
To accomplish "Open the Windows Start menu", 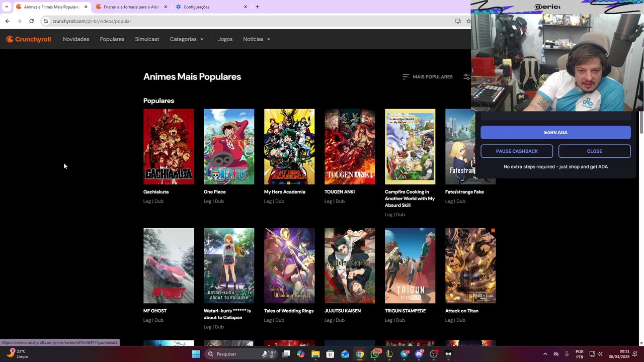I will point(196,354).
